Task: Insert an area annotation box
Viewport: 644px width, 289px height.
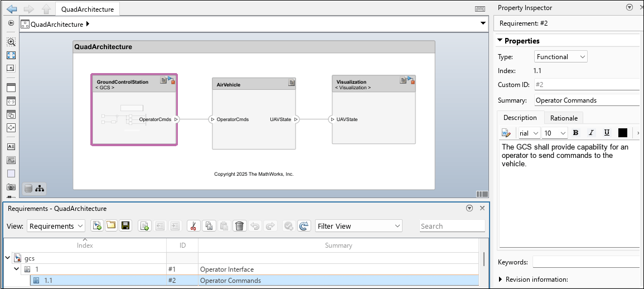Action: coord(12,174)
